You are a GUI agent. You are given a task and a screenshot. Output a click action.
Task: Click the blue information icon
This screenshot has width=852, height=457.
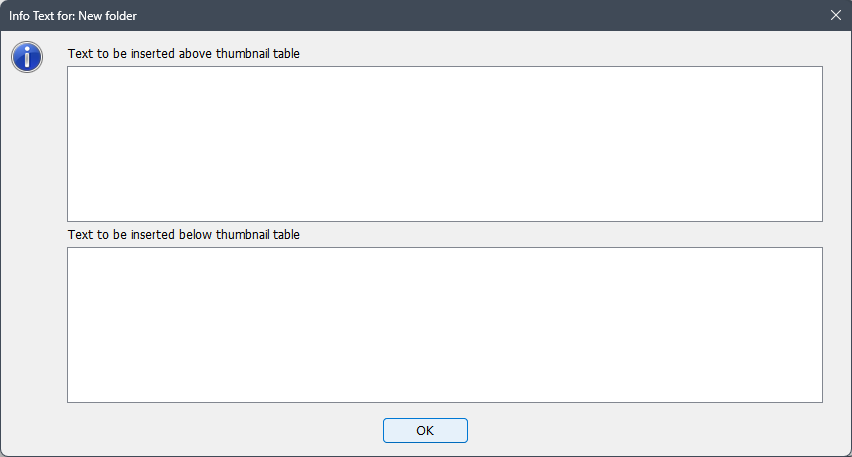coord(27,57)
